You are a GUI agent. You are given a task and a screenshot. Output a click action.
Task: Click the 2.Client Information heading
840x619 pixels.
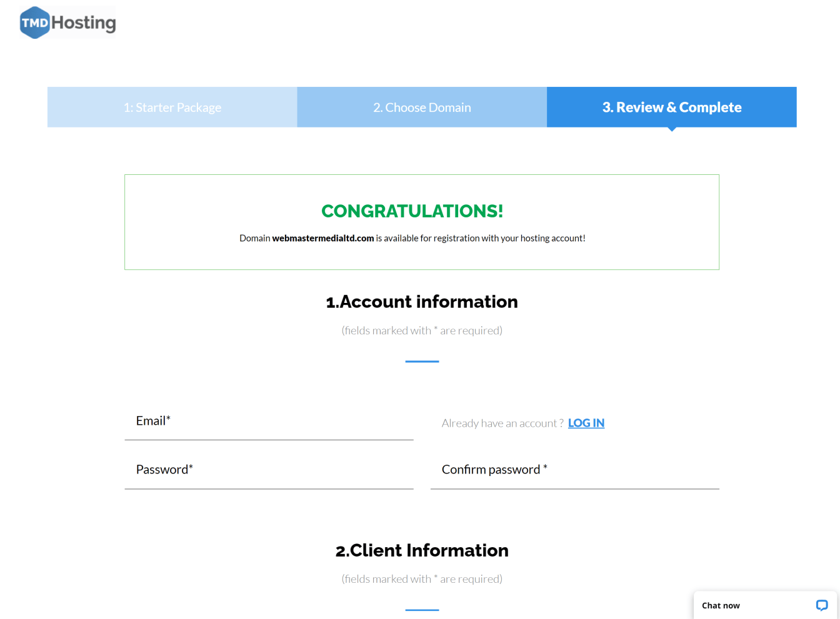[x=422, y=550]
